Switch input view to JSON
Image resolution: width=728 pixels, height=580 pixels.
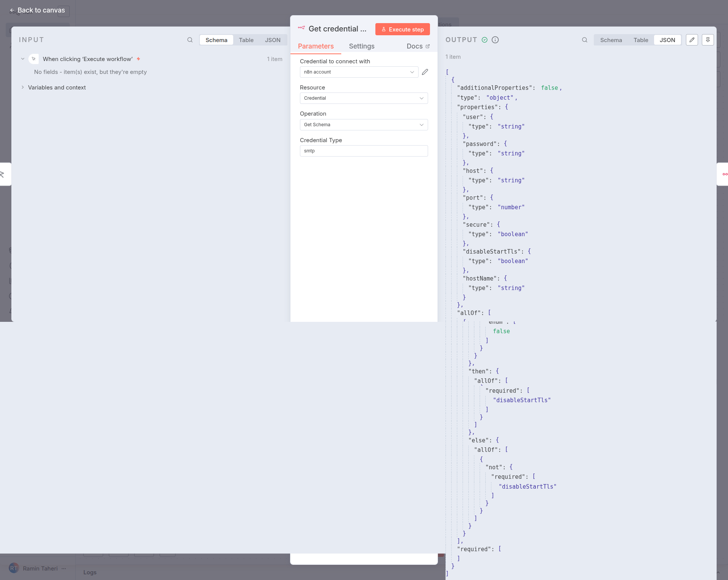tap(273, 40)
